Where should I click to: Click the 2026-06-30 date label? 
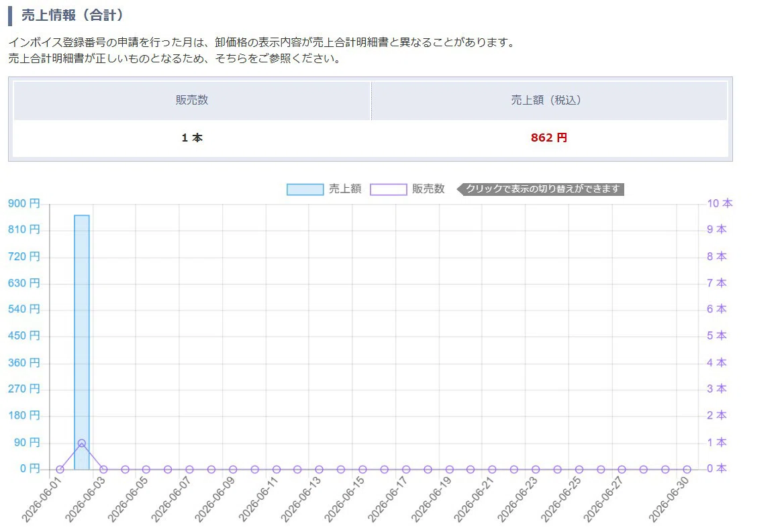(x=669, y=499)
